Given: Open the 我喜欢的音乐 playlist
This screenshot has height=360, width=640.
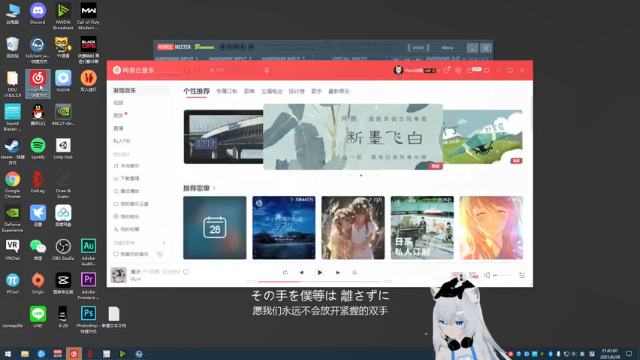Looking at the screenshot, I should point(131,254).
